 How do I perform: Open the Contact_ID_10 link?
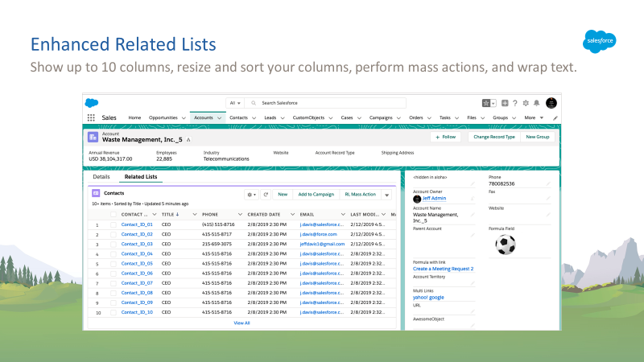(137, 312)
